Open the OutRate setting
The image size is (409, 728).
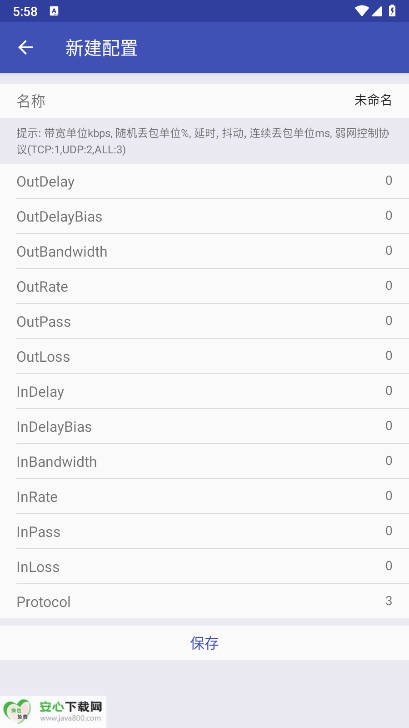coord(204,286)
